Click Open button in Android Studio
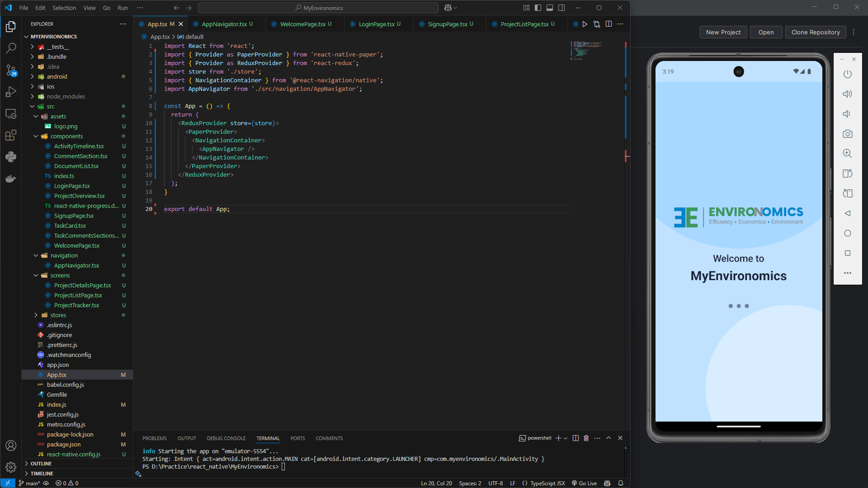Viewport: 868px width, 488px height. (766, 32)
